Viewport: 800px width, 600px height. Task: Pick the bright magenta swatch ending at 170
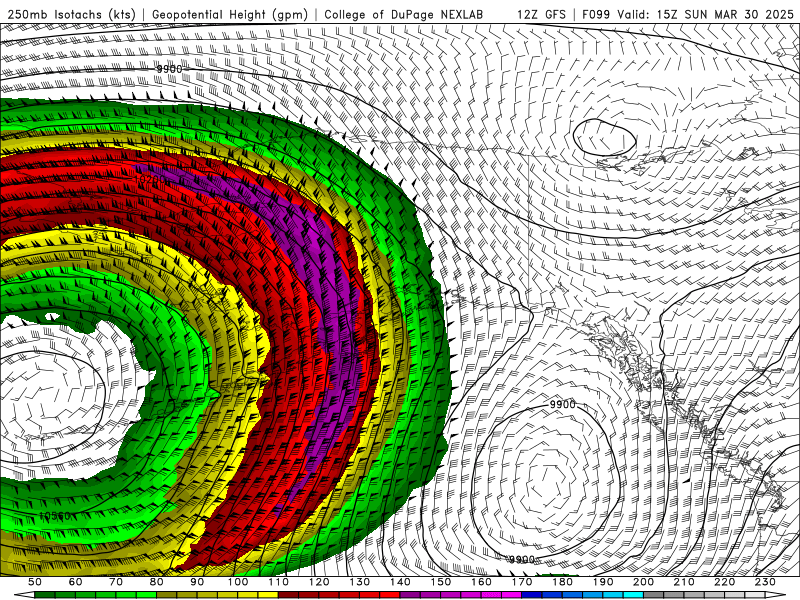(x=511, y=595)
